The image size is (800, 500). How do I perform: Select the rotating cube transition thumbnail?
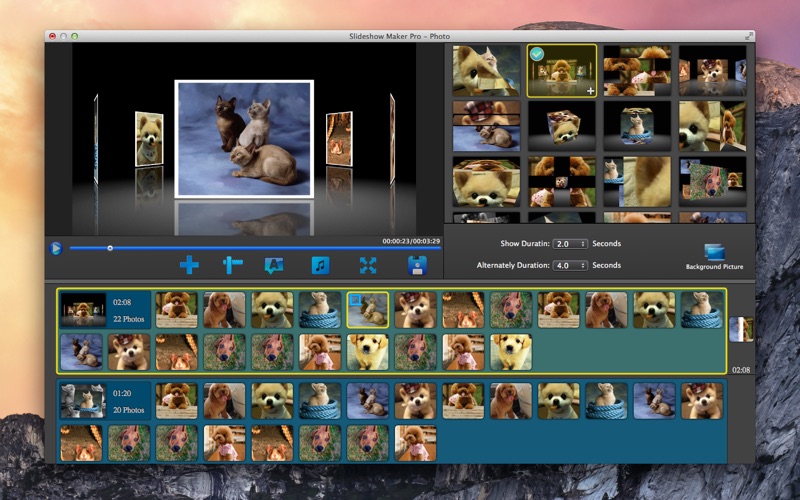pyautogui.click(x=561, y=125)
